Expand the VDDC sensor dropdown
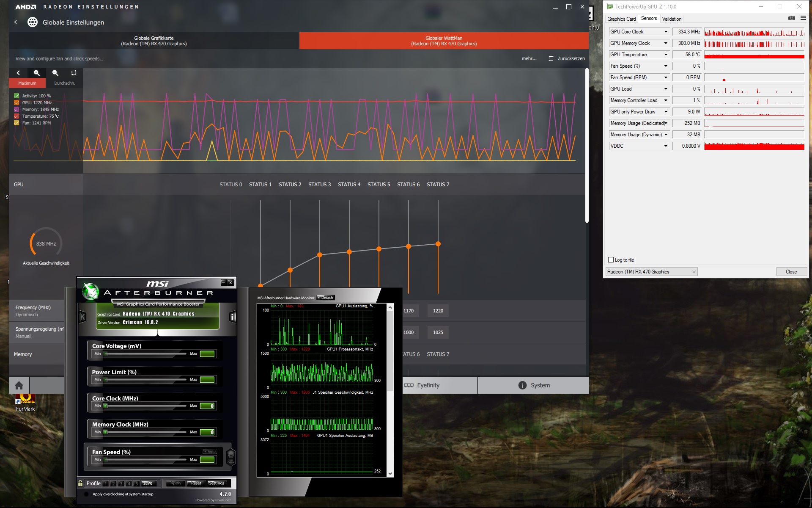The image size is (812, 508). [x=666, y=146]
